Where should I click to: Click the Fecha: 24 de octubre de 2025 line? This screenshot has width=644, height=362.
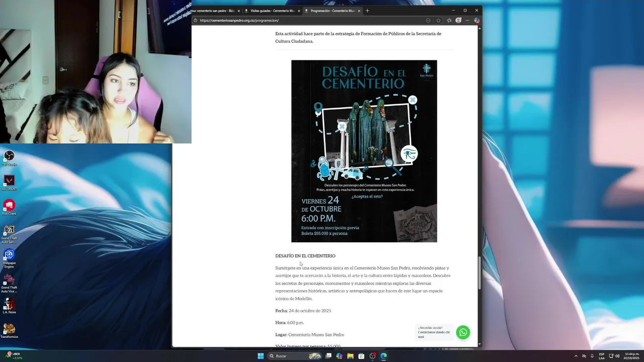point(303,311)
